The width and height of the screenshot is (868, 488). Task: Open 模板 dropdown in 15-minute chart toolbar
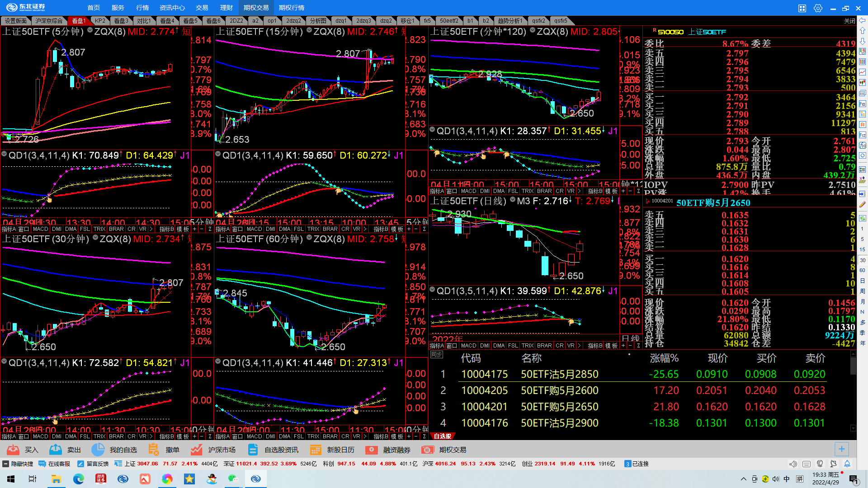(397, 229)
